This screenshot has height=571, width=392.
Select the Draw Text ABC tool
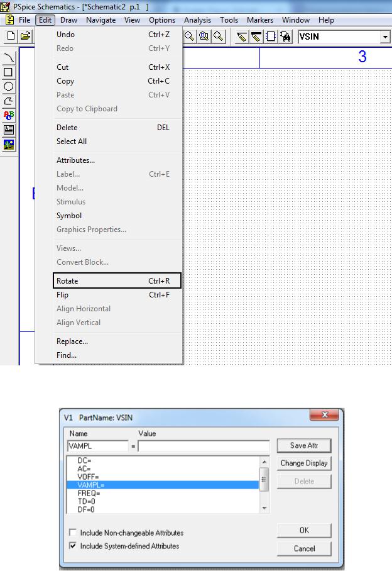(x=8, y=116)
